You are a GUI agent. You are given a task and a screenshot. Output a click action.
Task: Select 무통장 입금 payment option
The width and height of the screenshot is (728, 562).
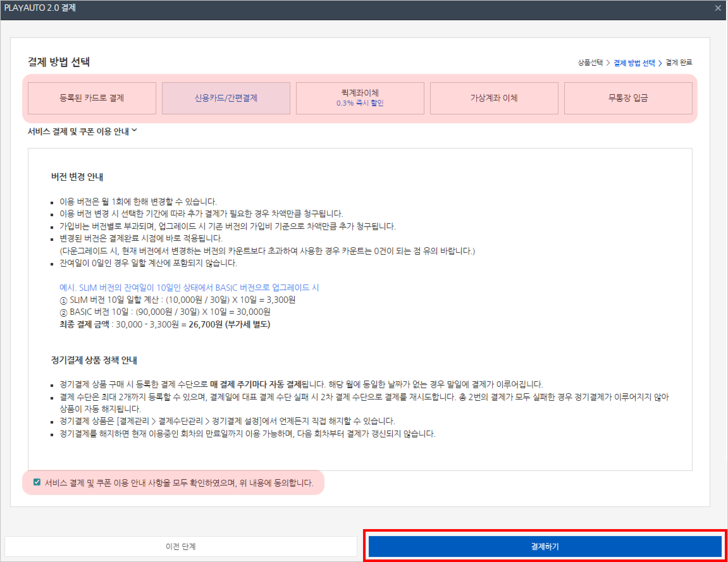coord(628,98)
